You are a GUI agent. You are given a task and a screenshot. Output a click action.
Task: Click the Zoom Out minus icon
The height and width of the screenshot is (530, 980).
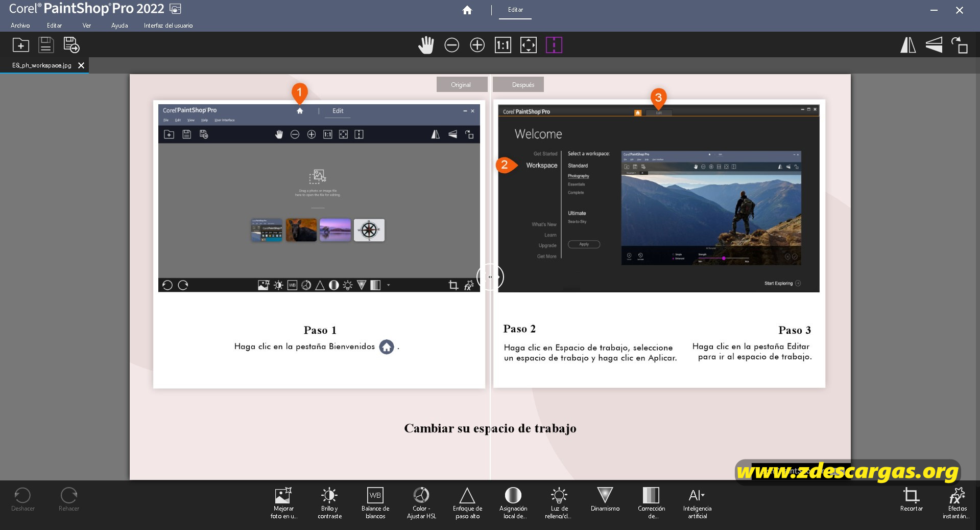pyautogui.click(x=451, y=45)
